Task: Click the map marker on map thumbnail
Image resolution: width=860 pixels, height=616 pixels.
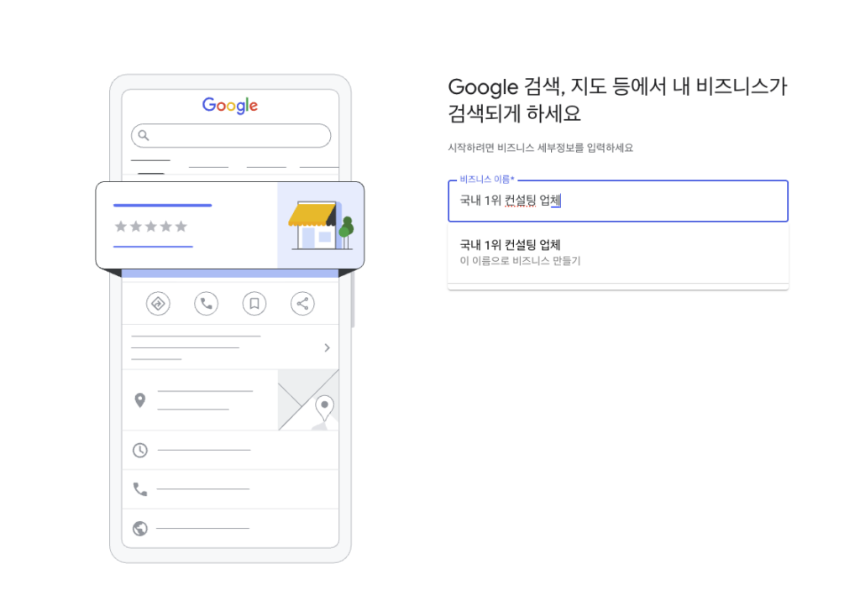Action: tap(324, 407)
